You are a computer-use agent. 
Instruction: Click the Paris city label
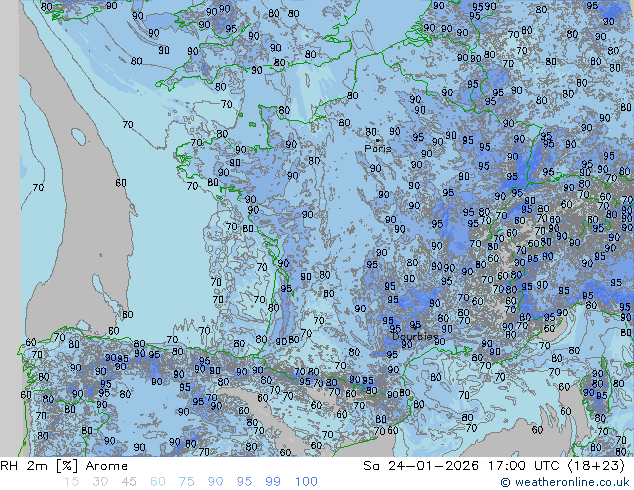(x=378, y=149)
